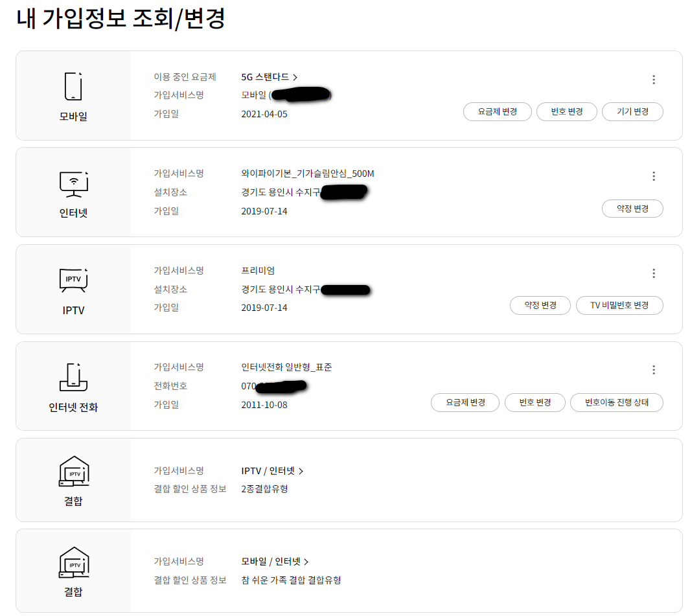Click the 번호이동 진행 상태 button
The image size is (690, 616).
616,402
